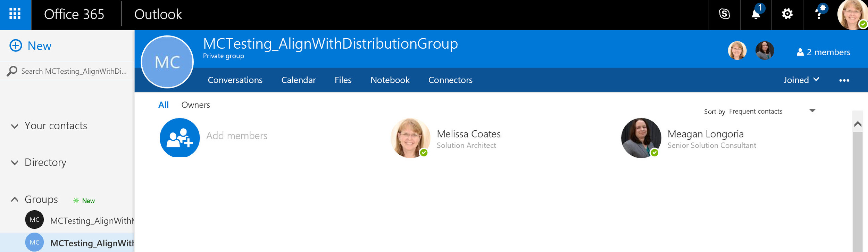The width and height of the screenshot is (868, 252).
Task: Open the settings gear
Action: (x=787, y=14)
